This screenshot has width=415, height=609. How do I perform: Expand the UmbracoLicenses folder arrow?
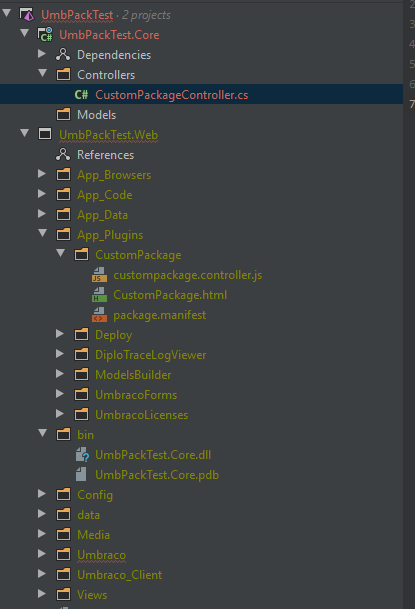coord(60,414)
